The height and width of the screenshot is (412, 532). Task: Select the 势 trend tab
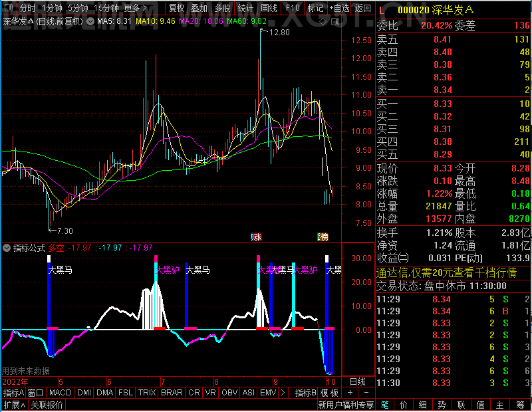pos(442,405)
